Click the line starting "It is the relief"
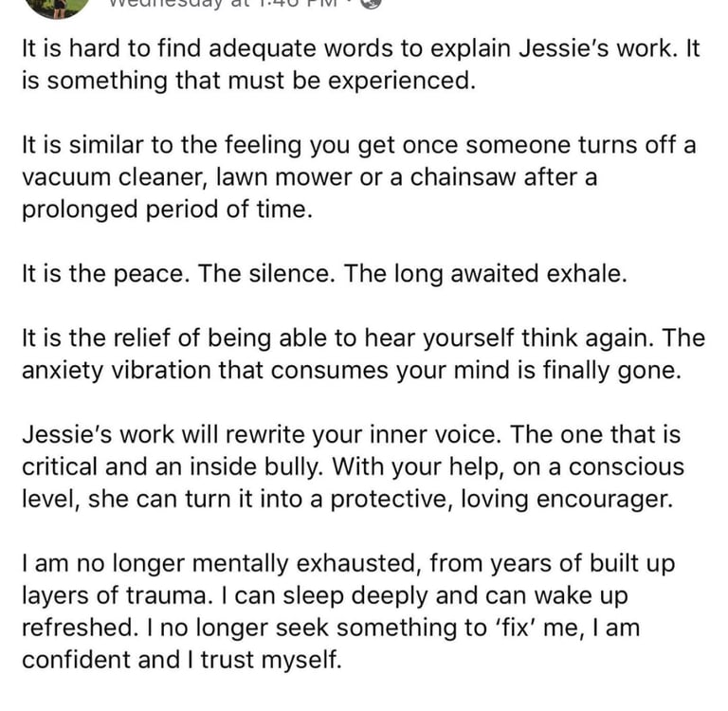Screen dimensions: 728x711 click(363, 338)
